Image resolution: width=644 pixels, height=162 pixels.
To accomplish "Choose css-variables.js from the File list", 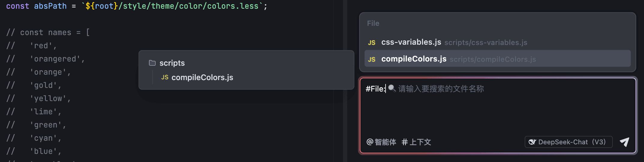I will [498, 42].
